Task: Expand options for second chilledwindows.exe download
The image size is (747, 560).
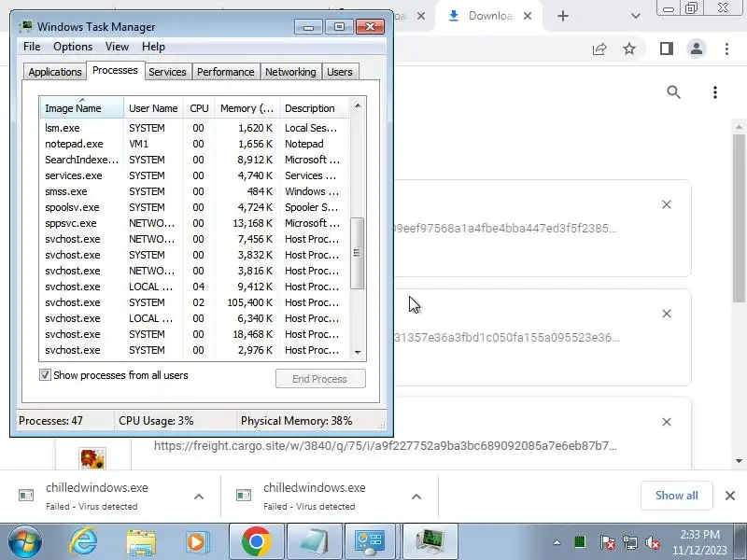Action: click(416, 497)
